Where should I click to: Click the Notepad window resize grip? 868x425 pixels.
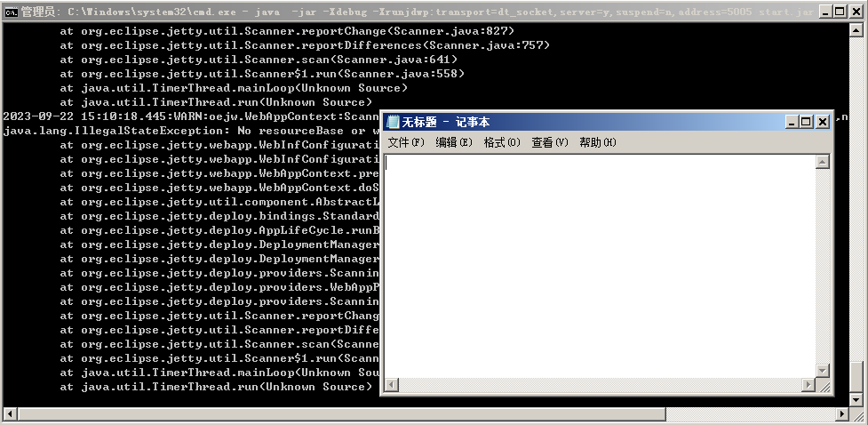click(824, 385)
